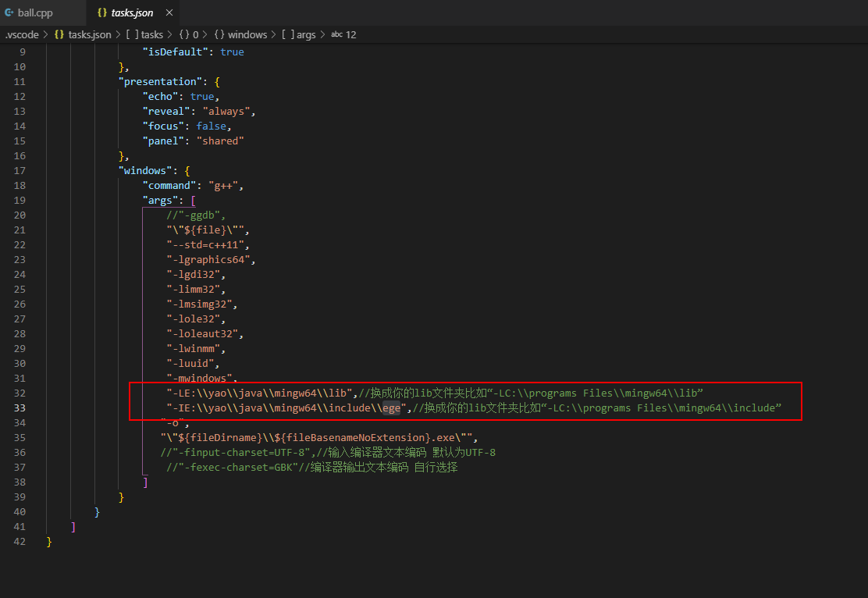This screenshot has height=598, width=868.
Task: Select the highlighted ege text on line 33
Action: 390,408
